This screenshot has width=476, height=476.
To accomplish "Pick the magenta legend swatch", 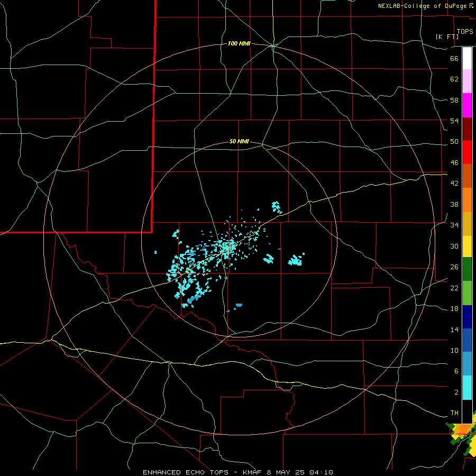I will (467, 105).
